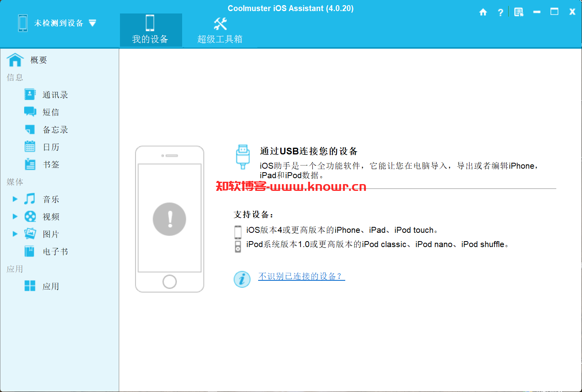Select 书签 label in sidebar

(x=51, y=164)
